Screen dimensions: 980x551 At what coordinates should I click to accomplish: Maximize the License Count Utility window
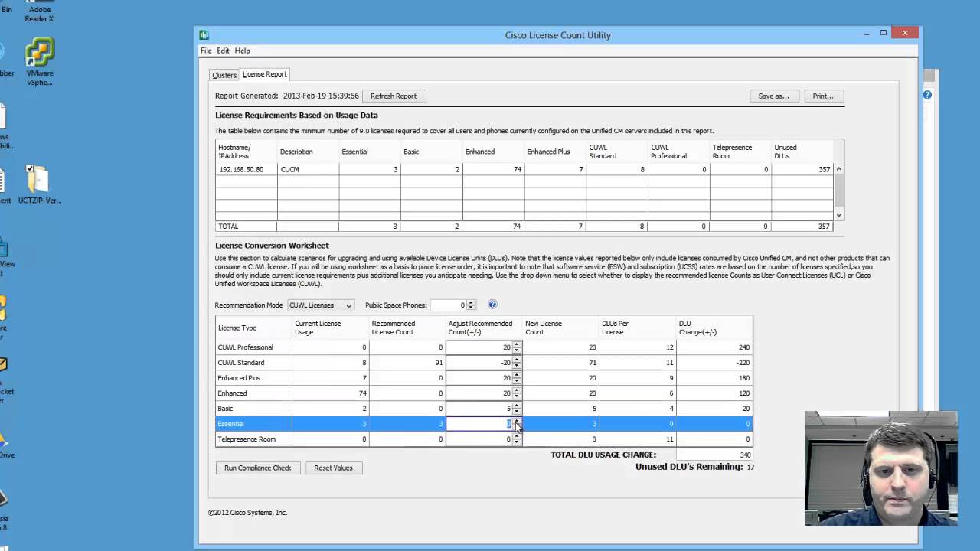coord(884,33)
